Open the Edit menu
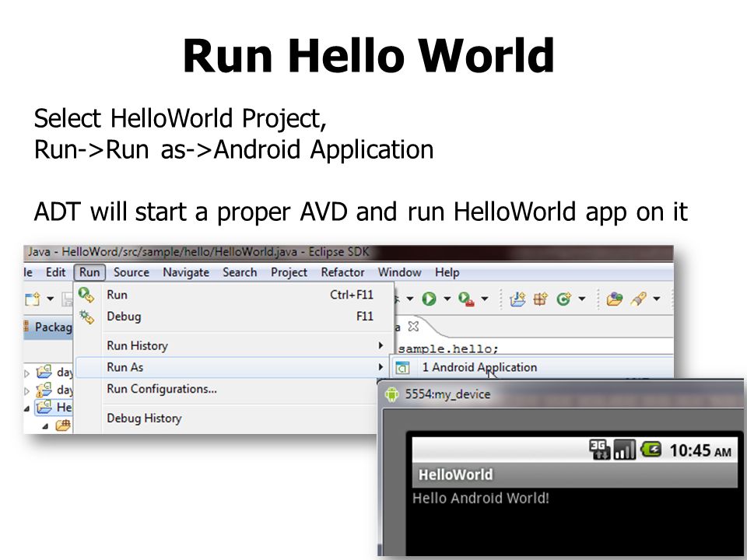This screenshot has width=747, height=560. click(56, 272)
